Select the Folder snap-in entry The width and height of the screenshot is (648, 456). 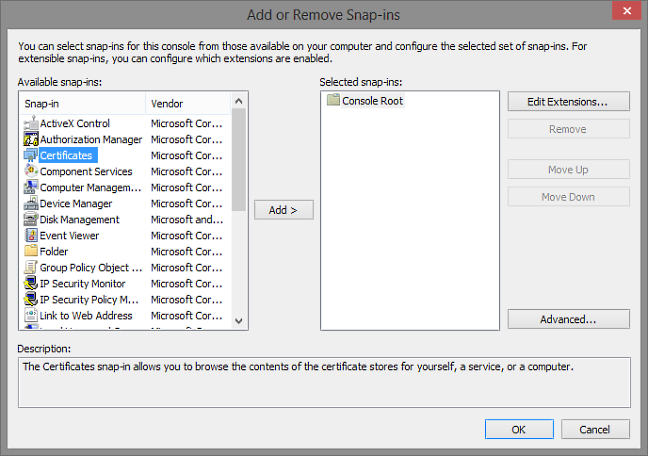pos(54,252)
